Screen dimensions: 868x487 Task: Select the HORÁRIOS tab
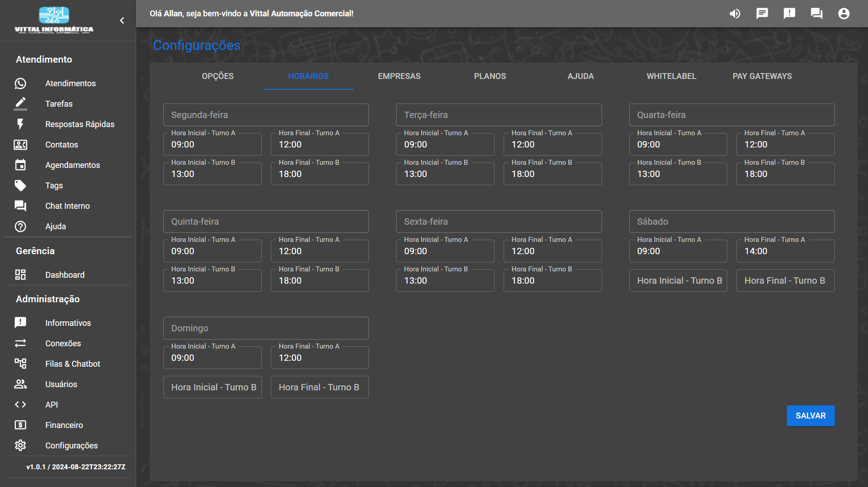coord(309,76)
